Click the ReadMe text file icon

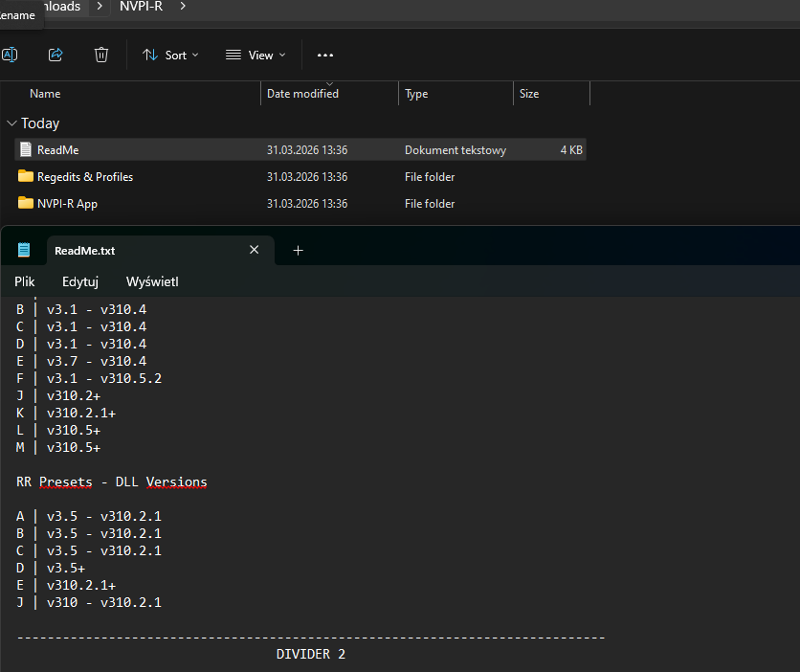pos(26,150)
